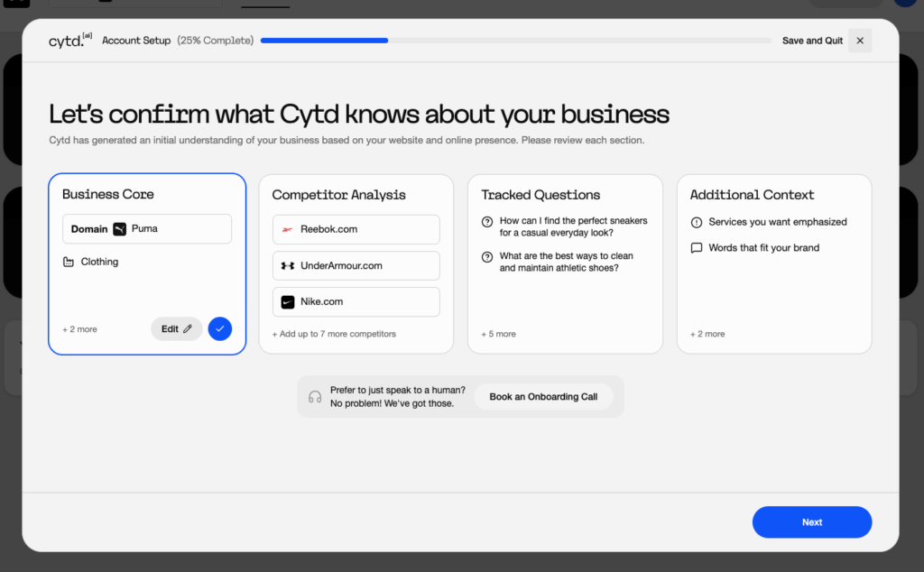Image resolution: width=924 pixels, height=572 pixels.
Task: Click the Clothing category icon
Action: (69, 262)
